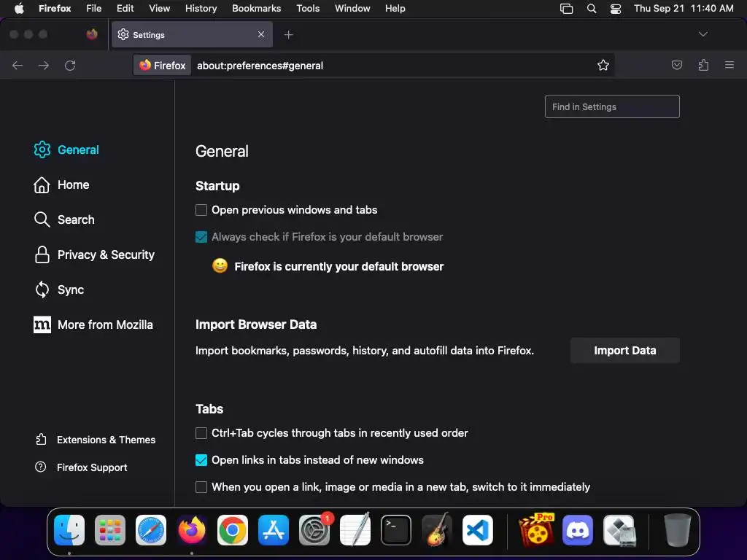Go to Sync settings
Image resolution: width=747 pixels, height=560 pixels.
click(58, 289)
